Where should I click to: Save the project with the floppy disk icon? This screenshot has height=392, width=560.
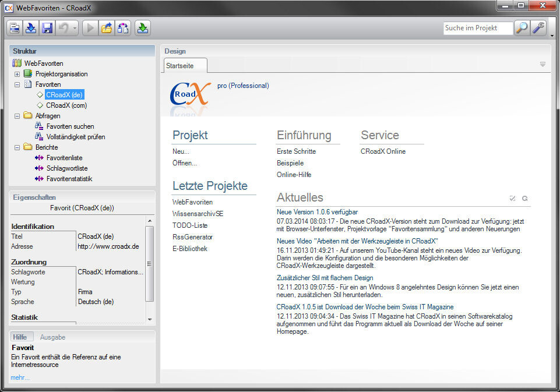tap(47, 28)
